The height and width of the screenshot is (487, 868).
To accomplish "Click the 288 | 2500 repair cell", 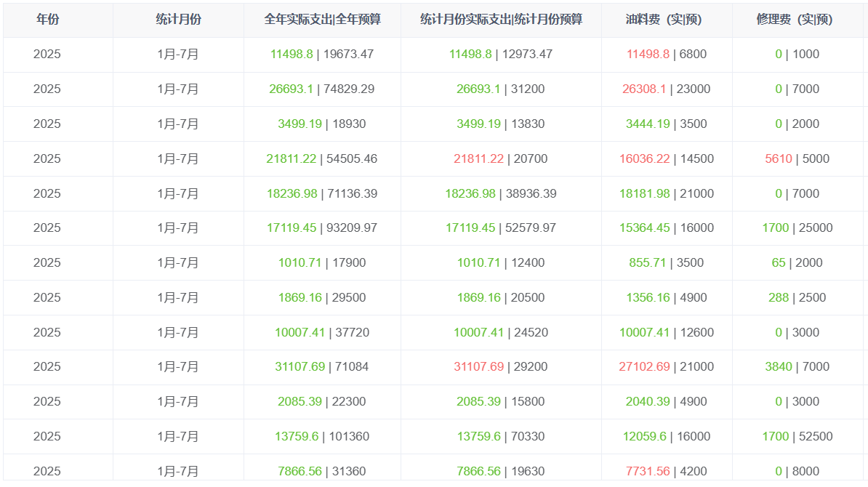I will [797, 298].
